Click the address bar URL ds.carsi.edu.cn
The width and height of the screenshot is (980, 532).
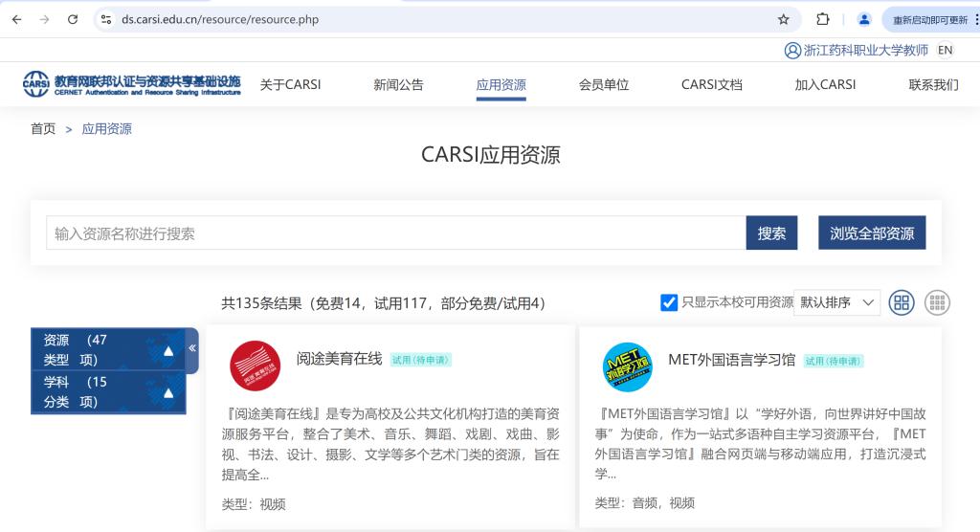click(x=220, y=19)
